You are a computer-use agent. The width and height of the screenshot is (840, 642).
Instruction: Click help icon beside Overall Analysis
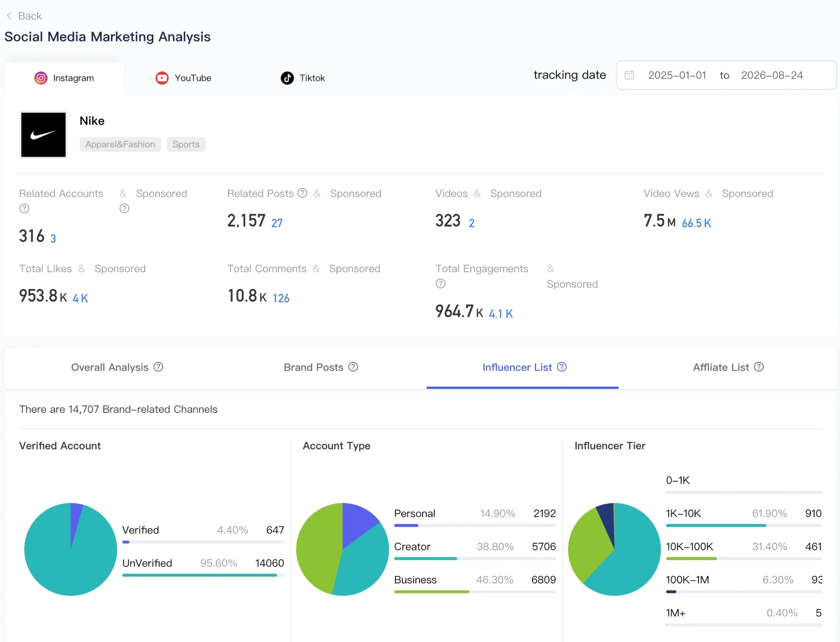pos(158,367)
